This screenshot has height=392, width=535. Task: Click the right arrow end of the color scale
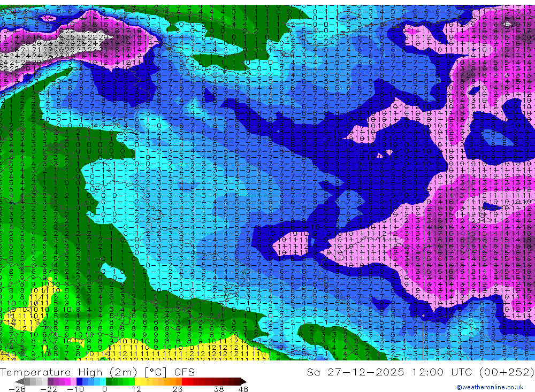[x=243, y=382]
